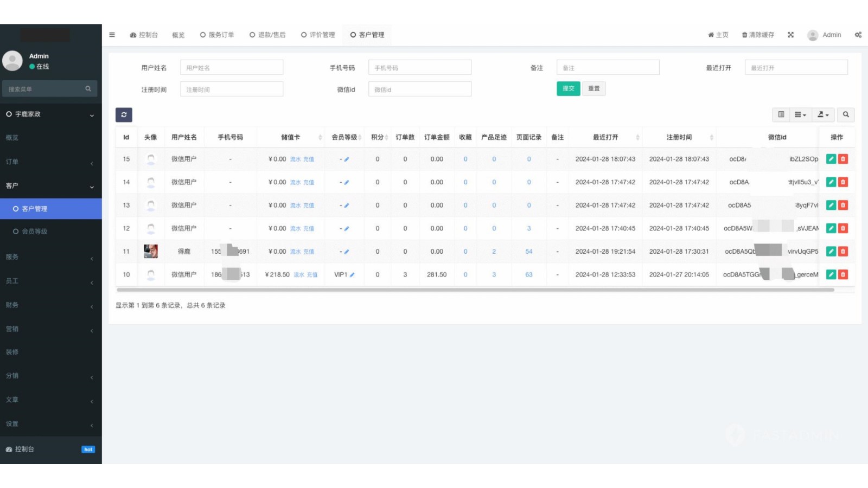Delete the customer record with Id 11
Screen dimensions: 868x488
843,251
